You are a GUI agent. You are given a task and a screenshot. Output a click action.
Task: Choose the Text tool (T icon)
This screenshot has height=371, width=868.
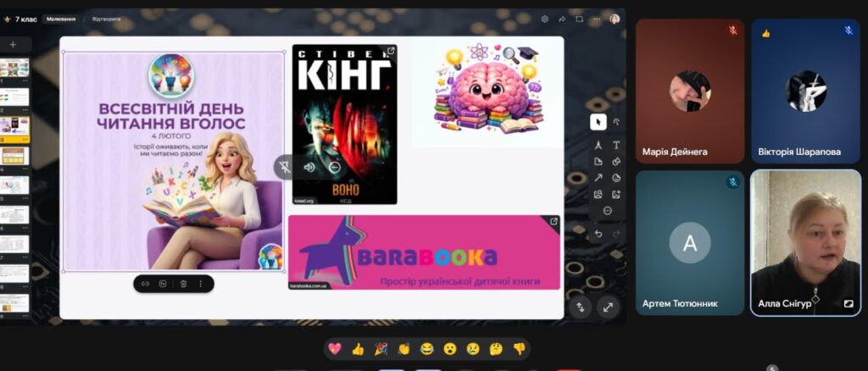pyautogui.click(x=616, y=145)
